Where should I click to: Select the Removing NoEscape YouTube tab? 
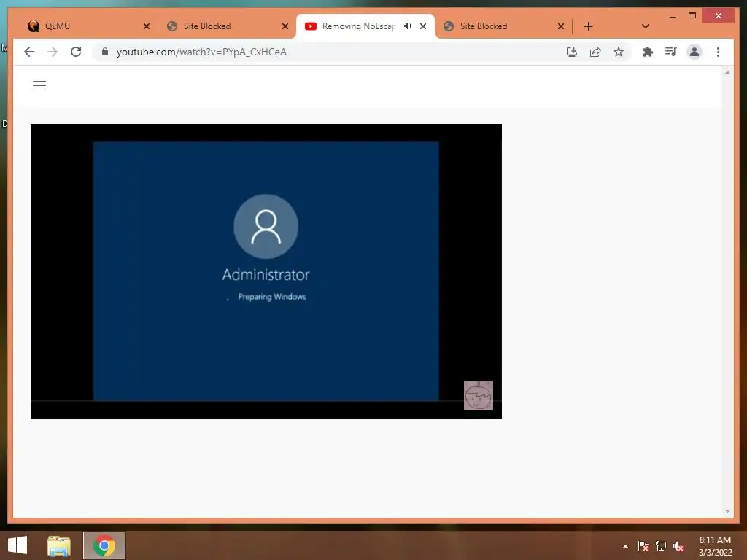[365, 26]
